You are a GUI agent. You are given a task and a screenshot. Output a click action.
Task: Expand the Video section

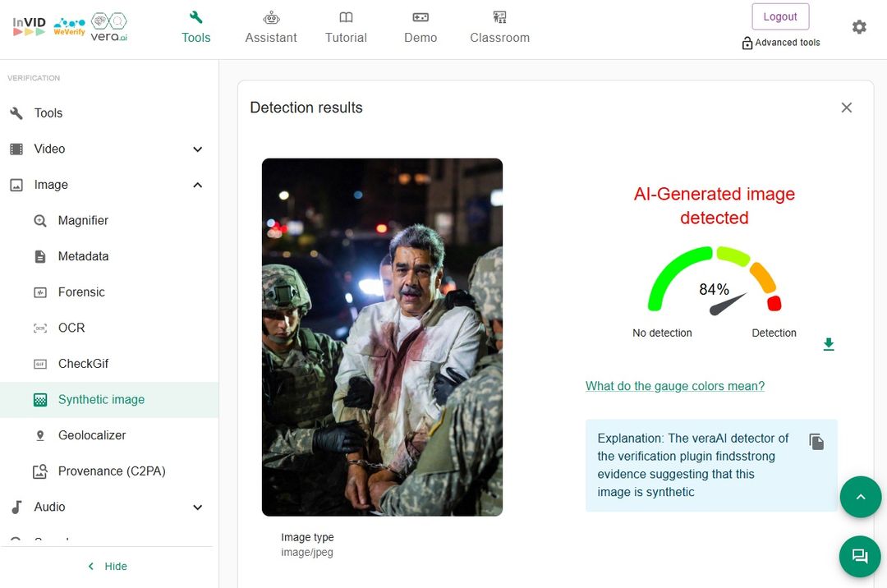(197, 149)
